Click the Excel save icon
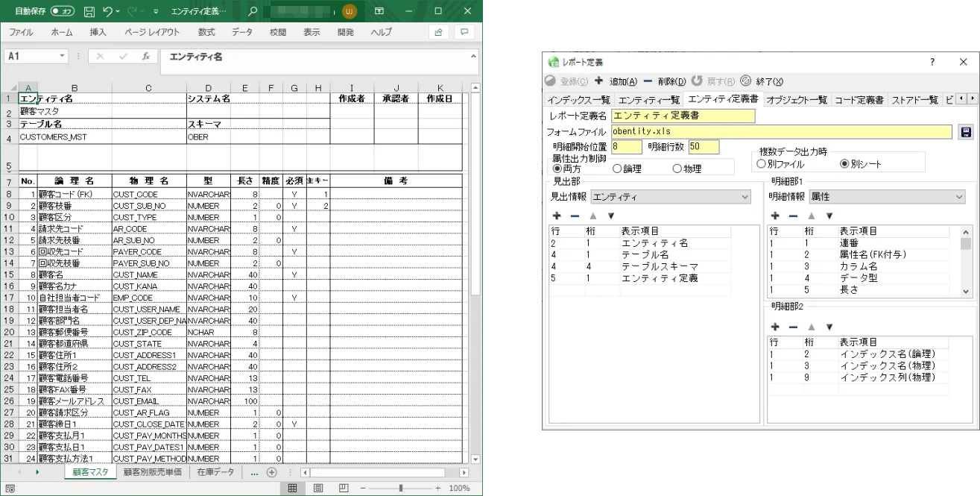The height and width of the screenshot is (496, 980). click(89, 11)
